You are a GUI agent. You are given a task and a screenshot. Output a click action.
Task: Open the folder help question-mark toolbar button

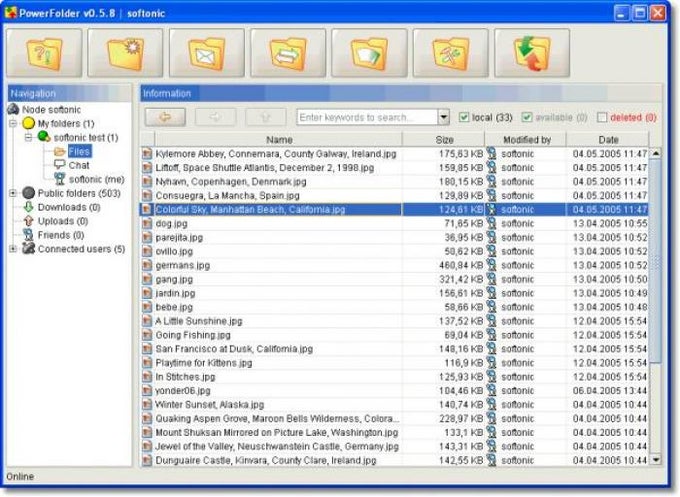(44, 53)
